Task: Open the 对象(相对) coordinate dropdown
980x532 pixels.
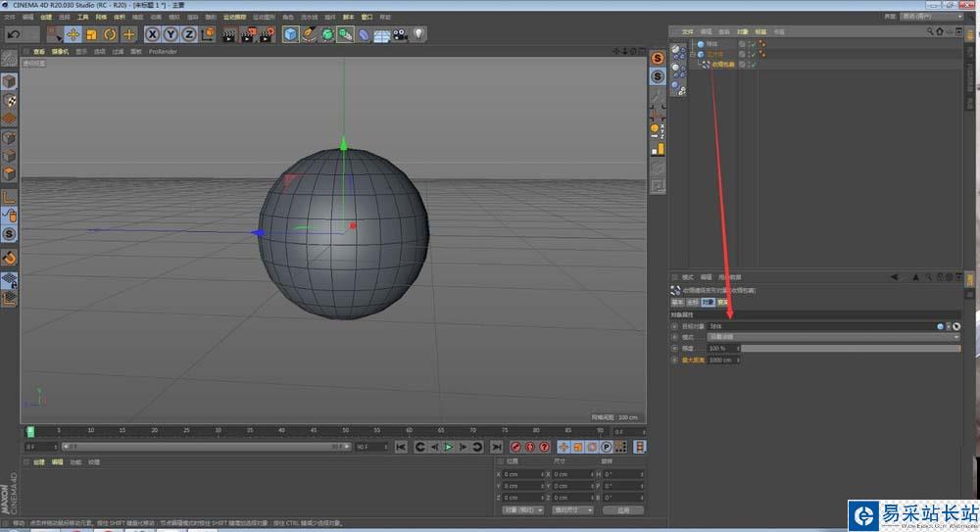Action: [x=523, y=509]
